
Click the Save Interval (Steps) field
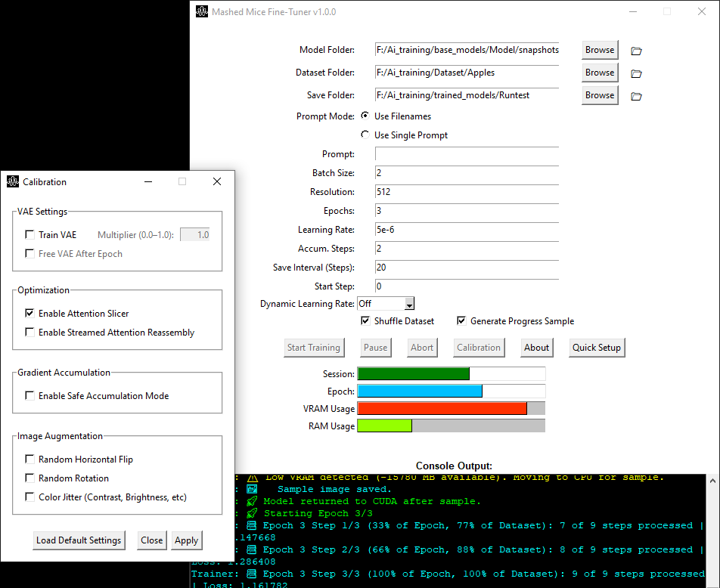467,267
